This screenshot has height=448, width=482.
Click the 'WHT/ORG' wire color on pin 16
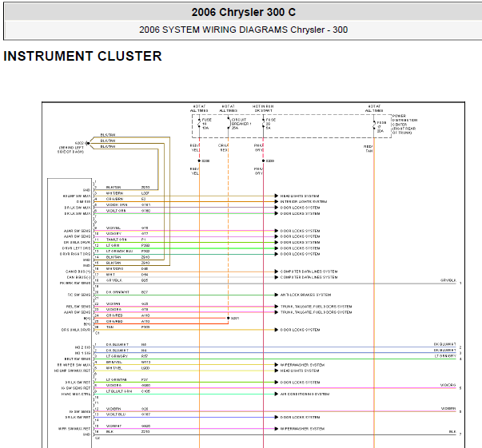point(114,268)
